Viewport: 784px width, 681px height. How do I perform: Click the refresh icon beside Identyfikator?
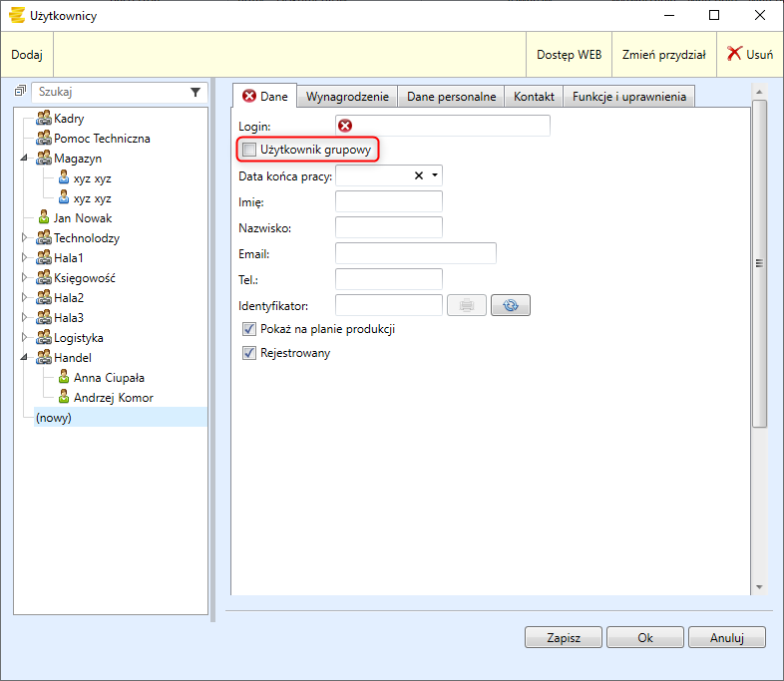point(510,305)
